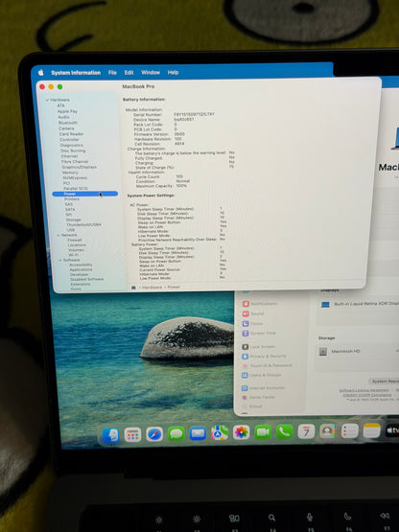Launch Safari from the Dock

click(154, 434)
